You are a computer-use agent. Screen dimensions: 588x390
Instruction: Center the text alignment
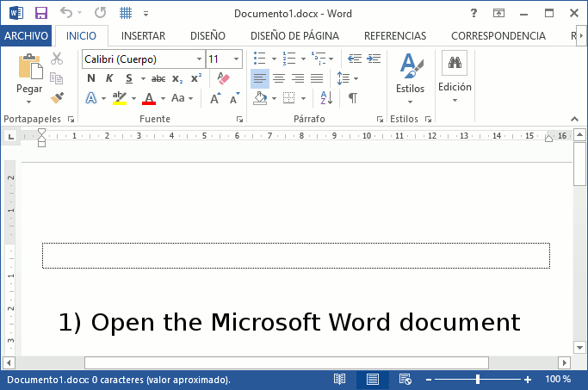pos(279,78)
